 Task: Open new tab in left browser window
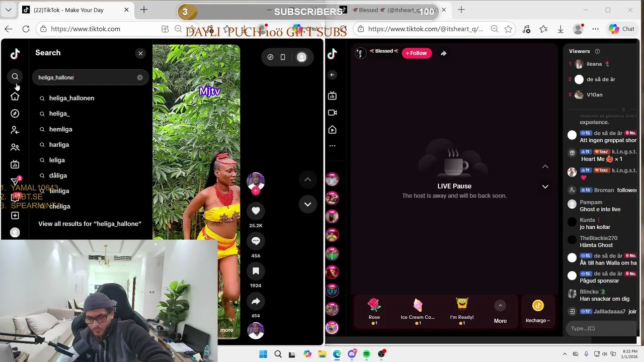(144, 10)
